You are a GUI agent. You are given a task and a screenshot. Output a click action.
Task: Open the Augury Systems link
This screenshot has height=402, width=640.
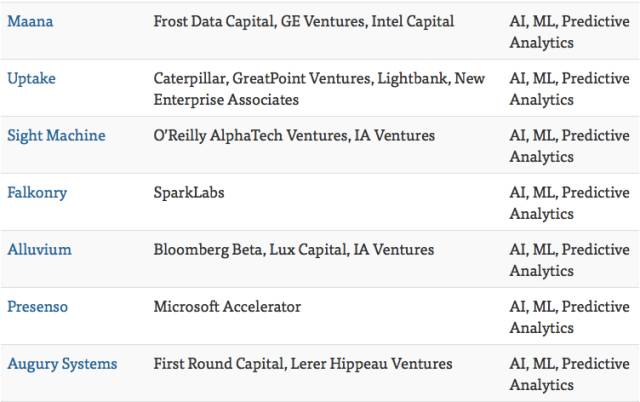pos(62,364)
